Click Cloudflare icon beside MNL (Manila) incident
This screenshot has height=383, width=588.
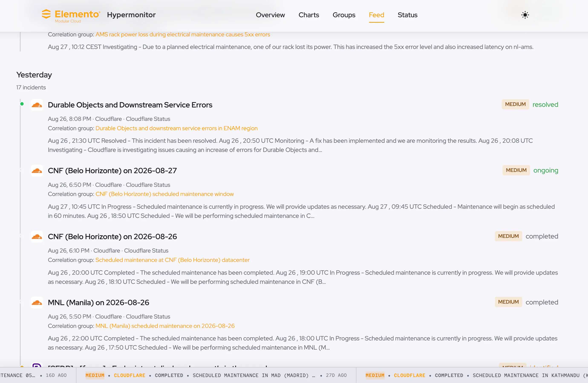click(37, 302)
